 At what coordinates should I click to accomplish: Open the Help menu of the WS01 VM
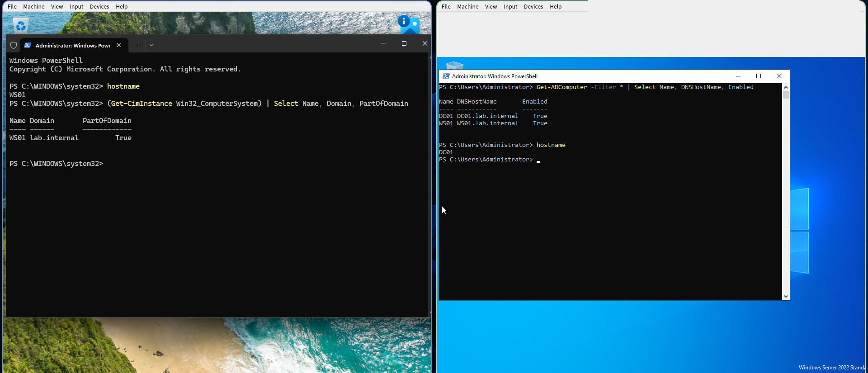122,7
